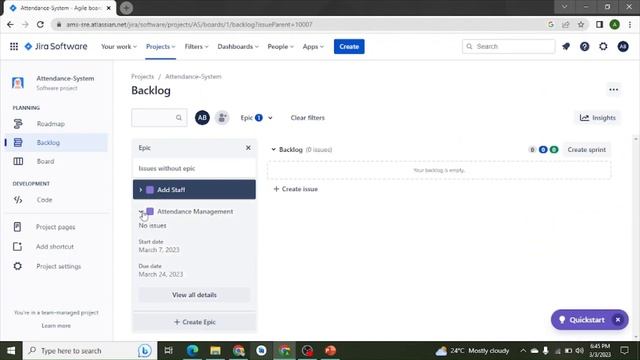This screenshot has height=360, width=640.
Task: Click Clear filters
Action: pos(307,118)
